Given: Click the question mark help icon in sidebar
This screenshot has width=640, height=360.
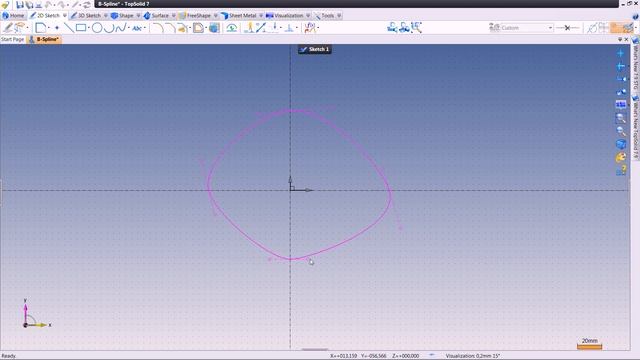Looking at the screenshot, I should tap(621, 170).
